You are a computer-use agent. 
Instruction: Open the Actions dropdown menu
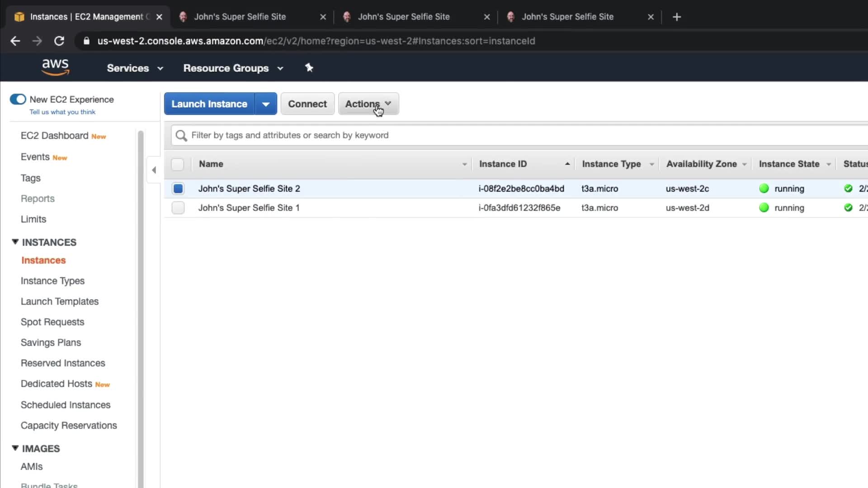[x=368, y=104]
